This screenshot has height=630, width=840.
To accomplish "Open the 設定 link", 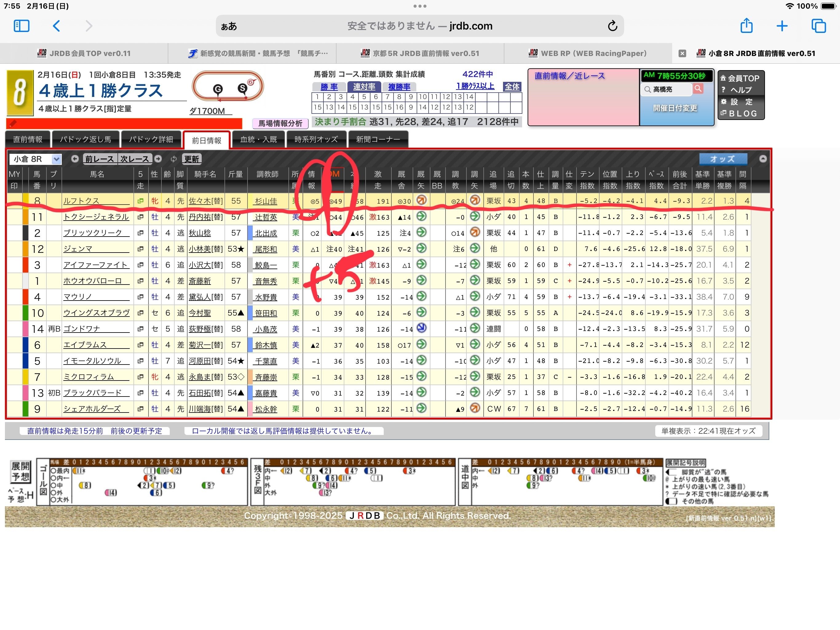I will coord(737,102).
